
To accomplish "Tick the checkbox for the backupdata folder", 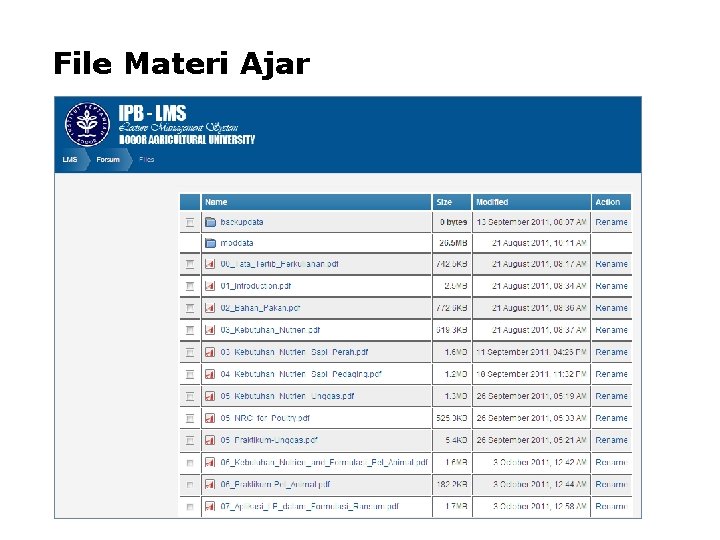I will coord(190,223).
